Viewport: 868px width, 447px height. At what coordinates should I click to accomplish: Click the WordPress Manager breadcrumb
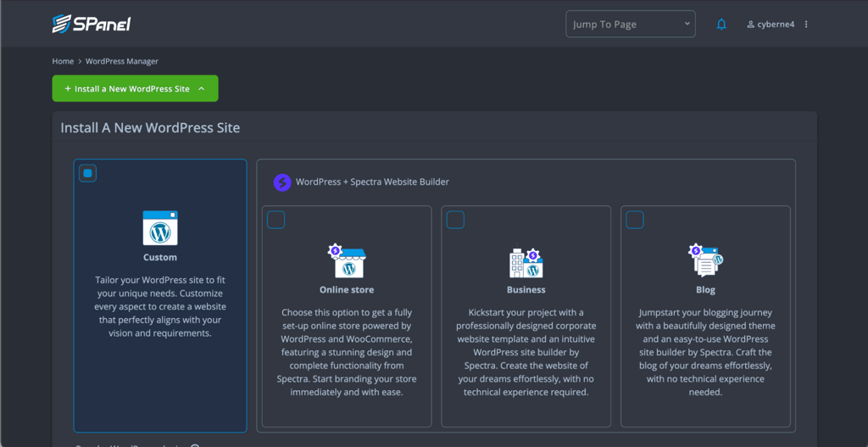point(122,61)
